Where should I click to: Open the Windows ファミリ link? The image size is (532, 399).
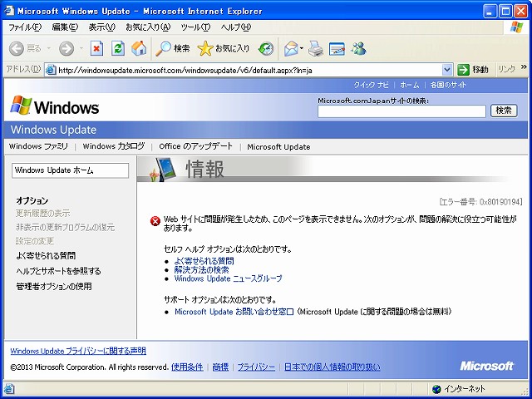click(x=38, y=146)
